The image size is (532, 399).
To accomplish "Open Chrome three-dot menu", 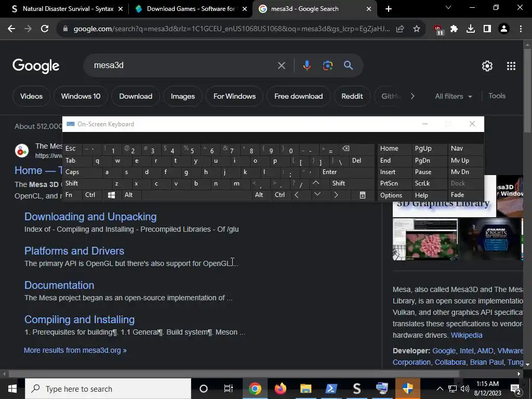I will (x=521, y=29).
